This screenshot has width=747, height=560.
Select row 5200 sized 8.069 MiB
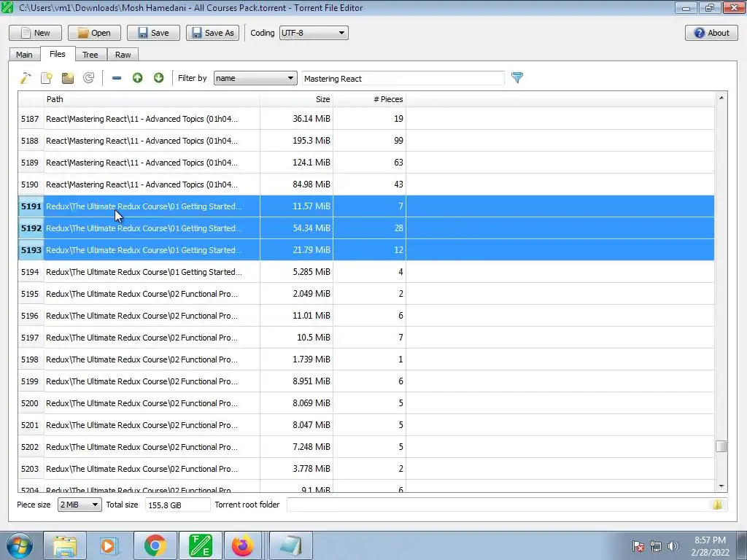(366, 403)
